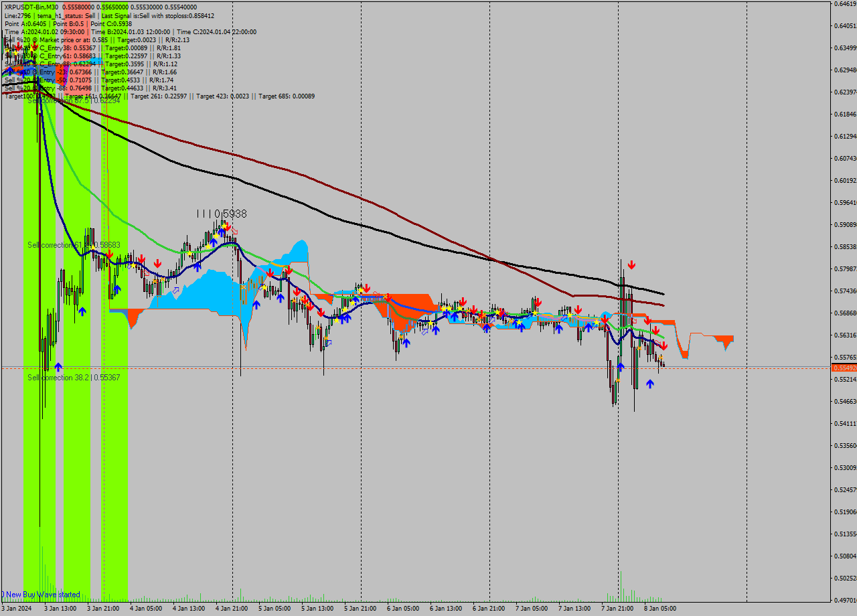Click the price scale label starting 0.6349
The height and width of the screenshot is (616, 857).
pyautogui.click(x=845, y=48)
